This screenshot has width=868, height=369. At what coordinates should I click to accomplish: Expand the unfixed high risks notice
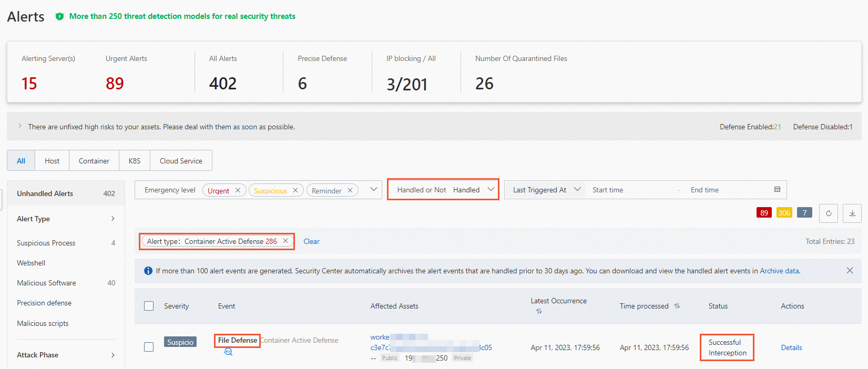[20, 126]
